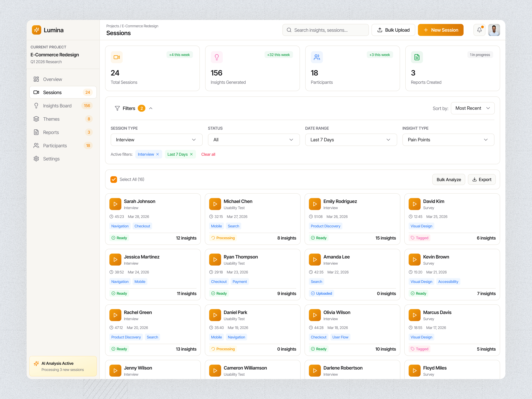Remove the Interview active filter chip

(158, 154)
